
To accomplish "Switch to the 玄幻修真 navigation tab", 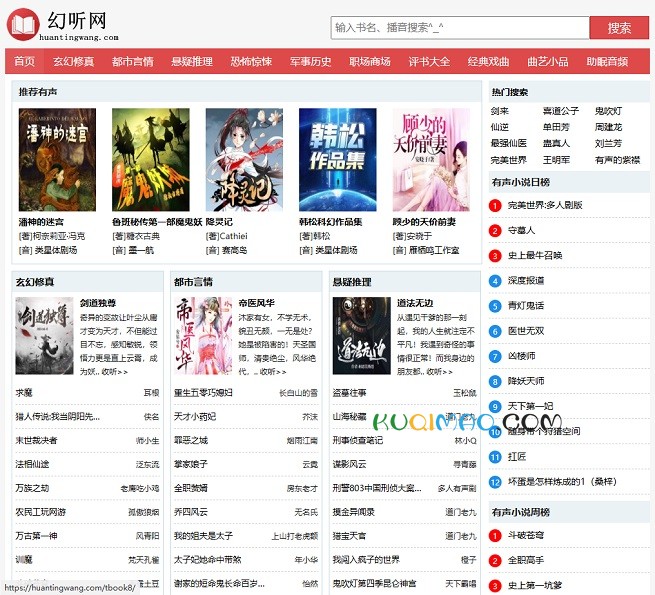I will coord(73,62).
